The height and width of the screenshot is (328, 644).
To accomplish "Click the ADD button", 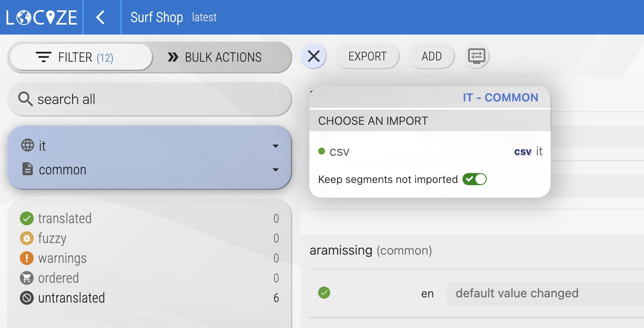I will (431, 56).
